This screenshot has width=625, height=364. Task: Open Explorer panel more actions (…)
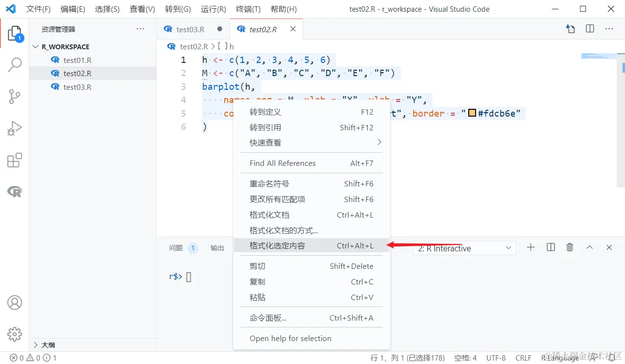click(141, 29)
